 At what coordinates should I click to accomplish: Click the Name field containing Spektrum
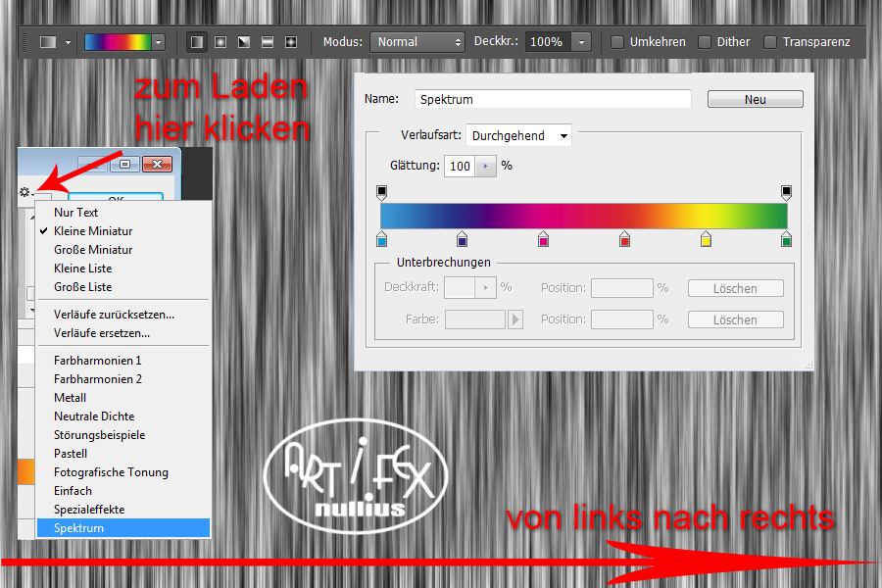point(553,99)
